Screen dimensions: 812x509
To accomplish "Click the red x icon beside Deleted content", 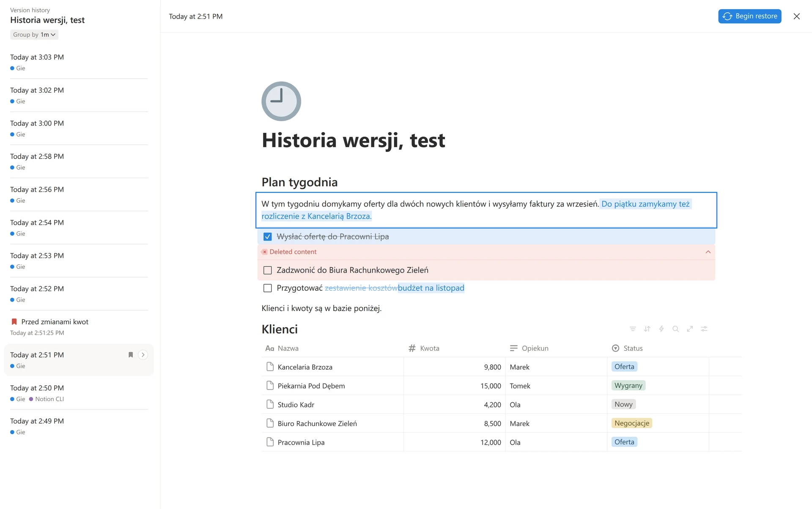I will (x=264, y=252).
